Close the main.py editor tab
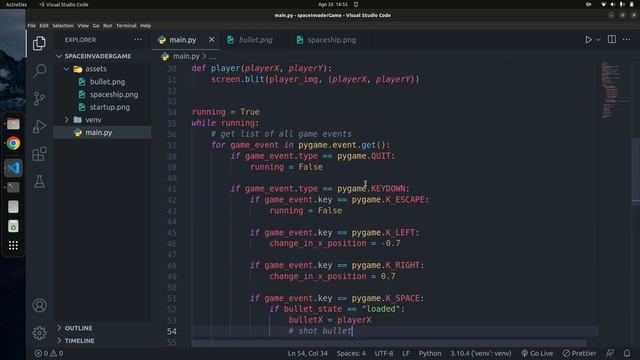The height and width of the screenshot is (360, 640). [211, 40]
